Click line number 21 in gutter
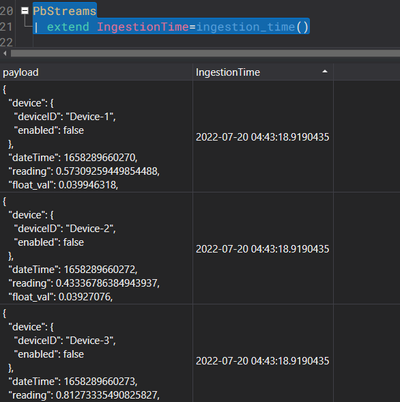The height and width of the screenshot is (402, 400). (6, 27)
